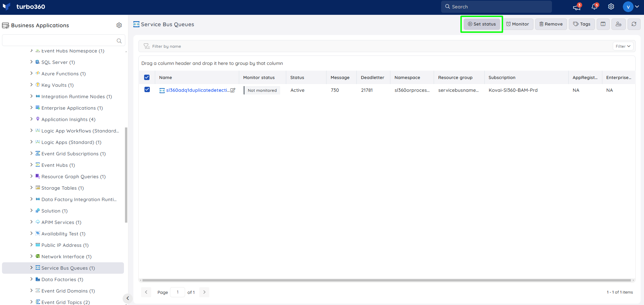Expand the Azure Functions node
644x305 pixels.
point(32,73)
